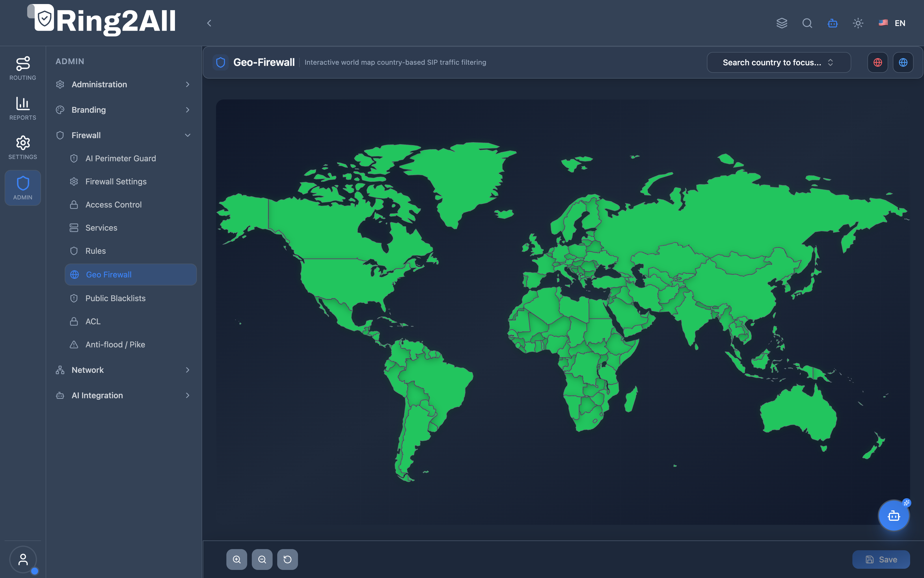924x578 pixels.
Task: Open the Rules page
Action: 131,251
